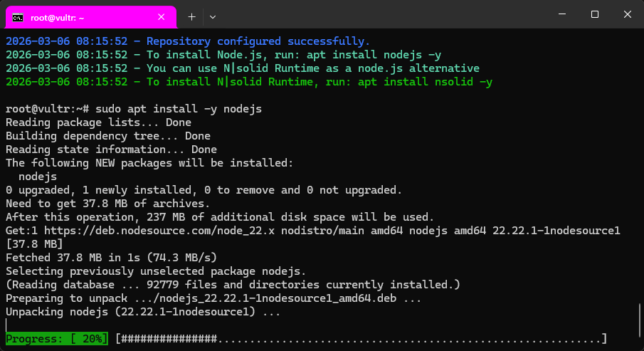Screen dimensions: 644x351
Task: Expand the new tab profile dropdown chevron
Action: [x=213, y=16]
